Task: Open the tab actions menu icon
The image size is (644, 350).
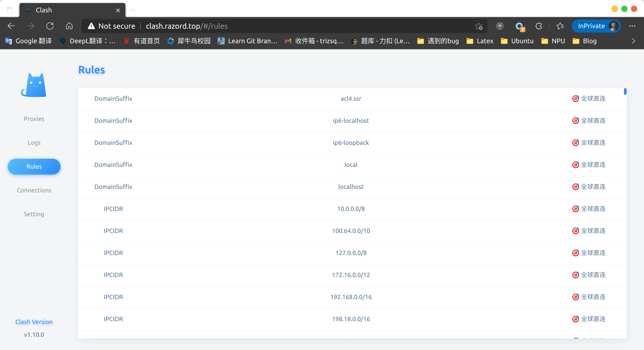Action: [x=9, y=10]
